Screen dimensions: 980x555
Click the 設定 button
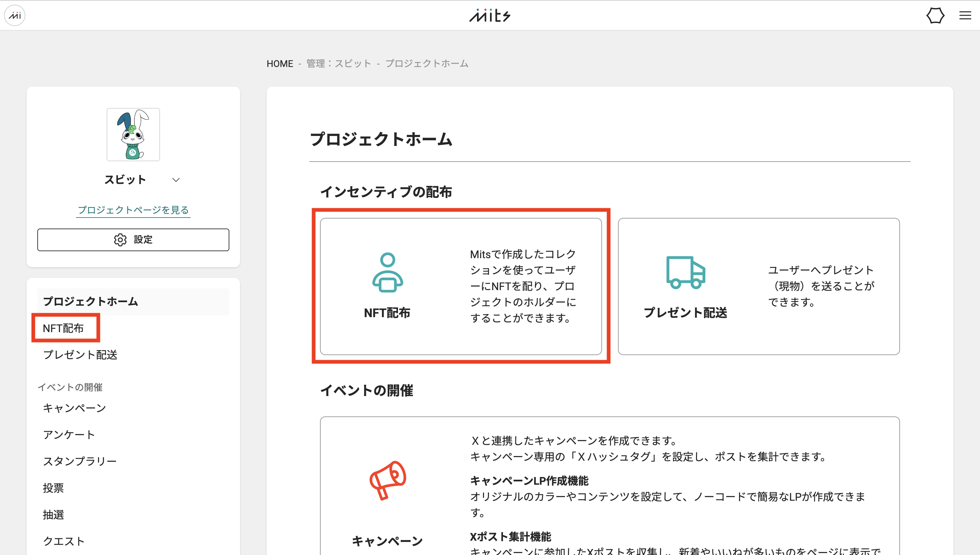coord(133,240)
